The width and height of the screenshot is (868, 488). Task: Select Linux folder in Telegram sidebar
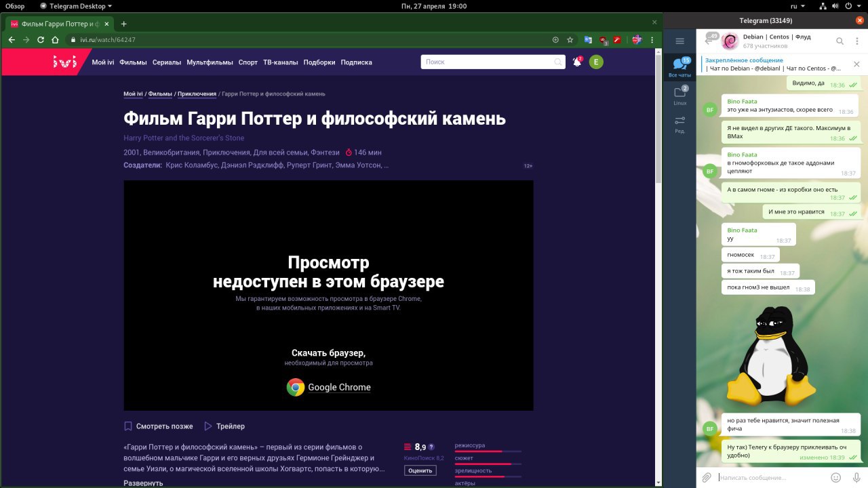[680, 96]
